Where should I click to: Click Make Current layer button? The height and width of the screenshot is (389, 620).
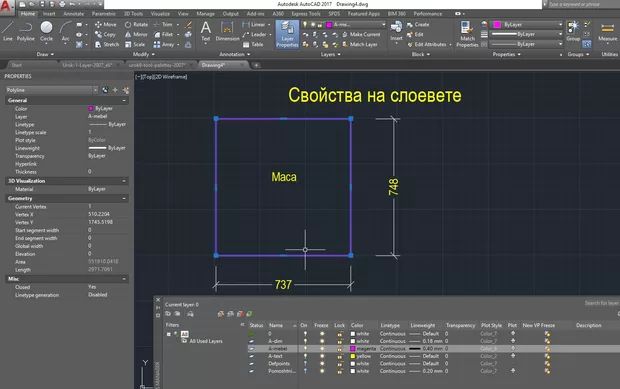361,34
